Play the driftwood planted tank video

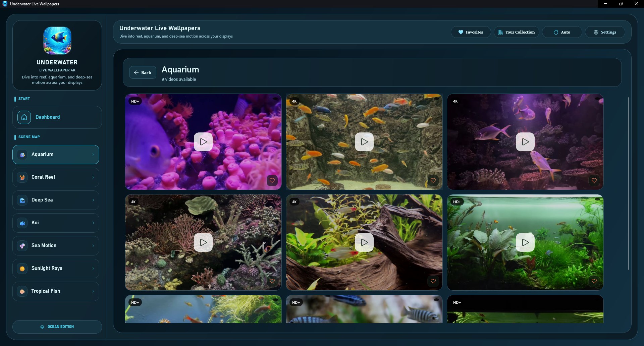364,242
